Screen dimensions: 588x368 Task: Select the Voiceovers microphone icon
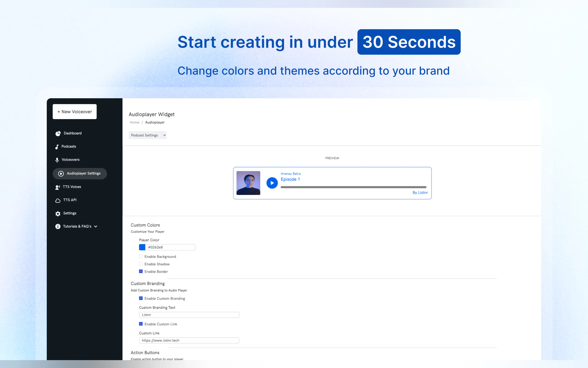pyautogui.click(x=57, y=160)
